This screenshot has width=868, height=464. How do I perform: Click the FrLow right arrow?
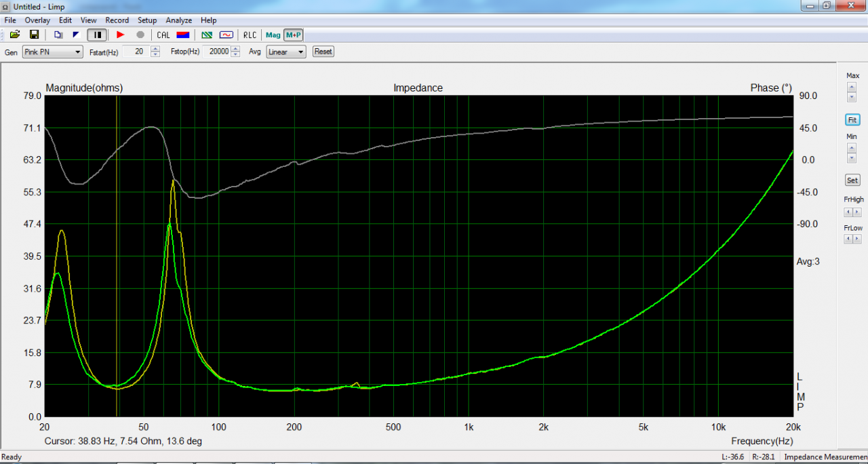[857, 239]
